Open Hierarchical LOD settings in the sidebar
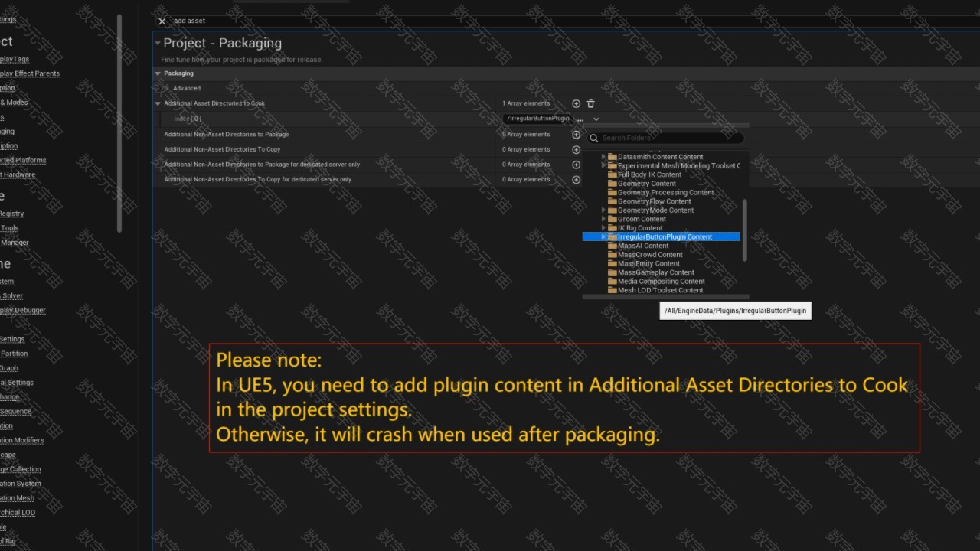Viewport: 980px width, 551px height. [17, 513]
